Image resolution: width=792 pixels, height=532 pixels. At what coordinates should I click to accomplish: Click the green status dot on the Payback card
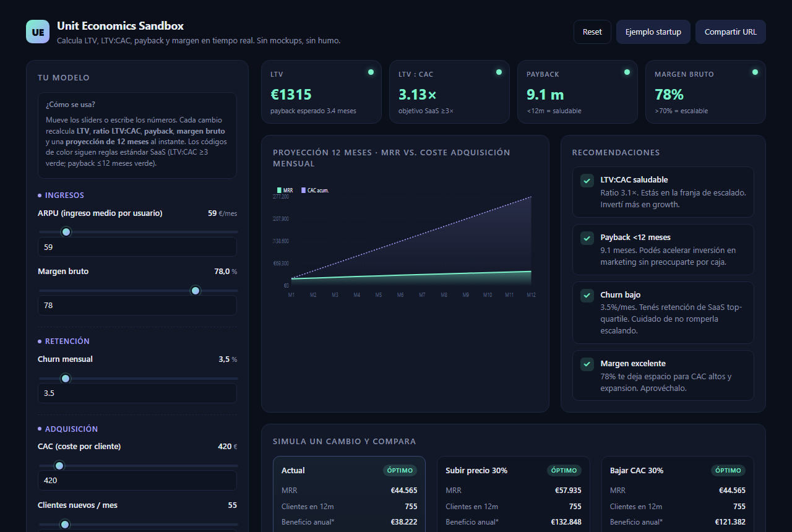pos(627,72)
